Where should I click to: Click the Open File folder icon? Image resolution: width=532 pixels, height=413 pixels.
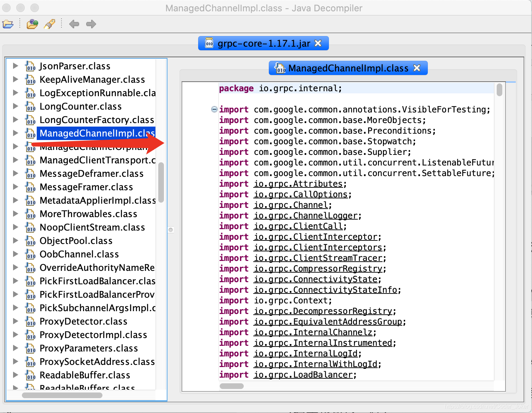pyautogui.click(x=8, y=24)
